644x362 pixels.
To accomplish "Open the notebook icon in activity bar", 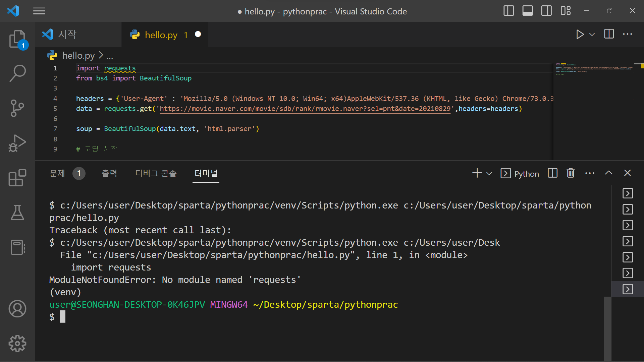I will pyautogui.click(x=17, y=247).
